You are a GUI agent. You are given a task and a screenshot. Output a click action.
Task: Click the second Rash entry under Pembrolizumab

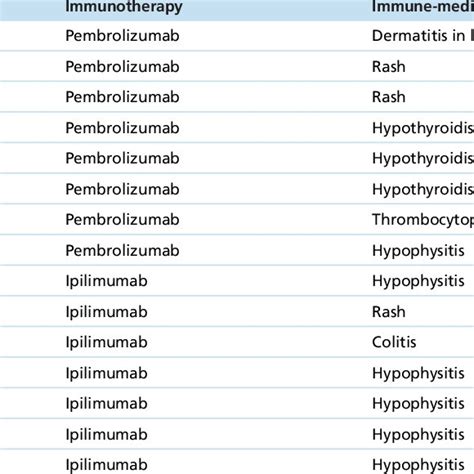pos(389,97)
